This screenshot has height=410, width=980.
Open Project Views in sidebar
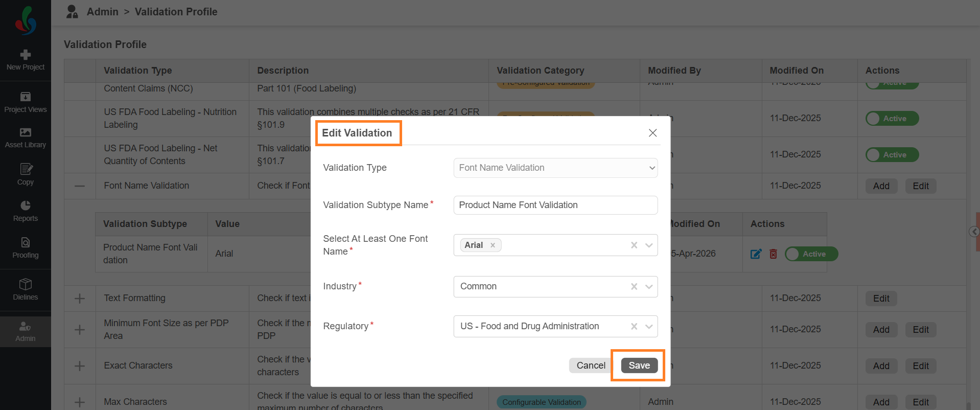tap(25, 102)
